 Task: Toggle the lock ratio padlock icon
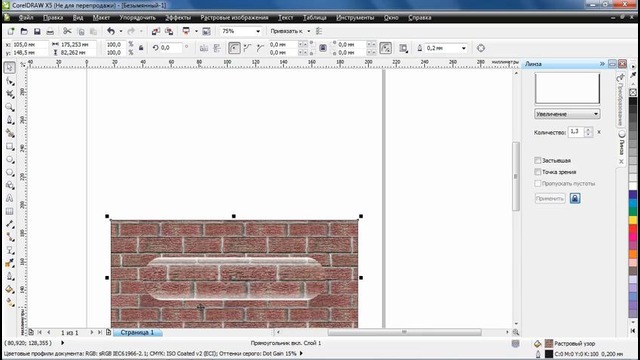tap(141, 48)
